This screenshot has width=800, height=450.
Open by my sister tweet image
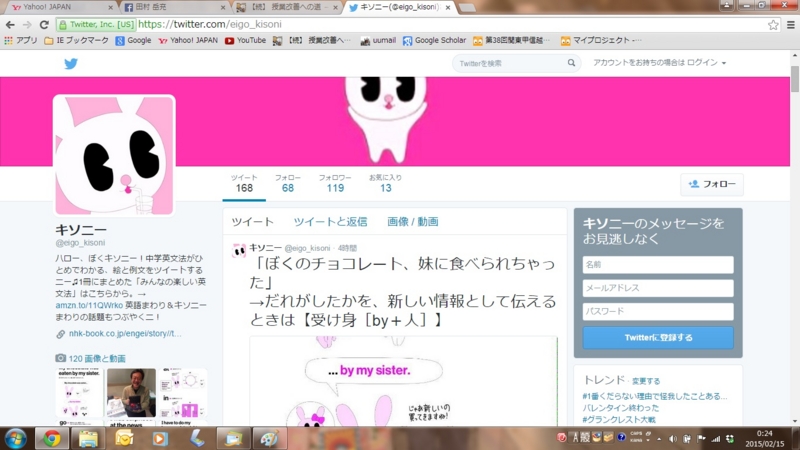tap(404, 381)
